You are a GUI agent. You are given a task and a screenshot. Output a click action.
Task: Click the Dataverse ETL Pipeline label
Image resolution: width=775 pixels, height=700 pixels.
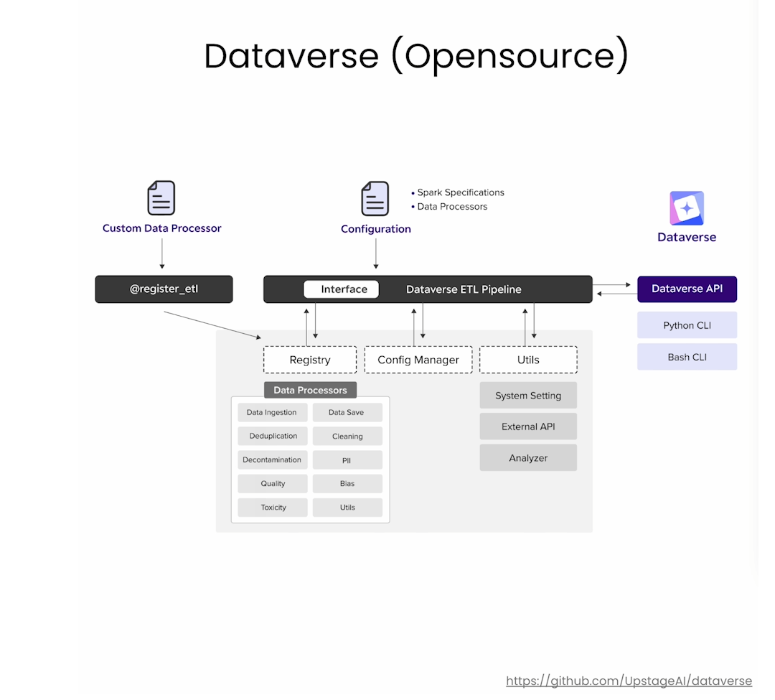pos(464,289)
